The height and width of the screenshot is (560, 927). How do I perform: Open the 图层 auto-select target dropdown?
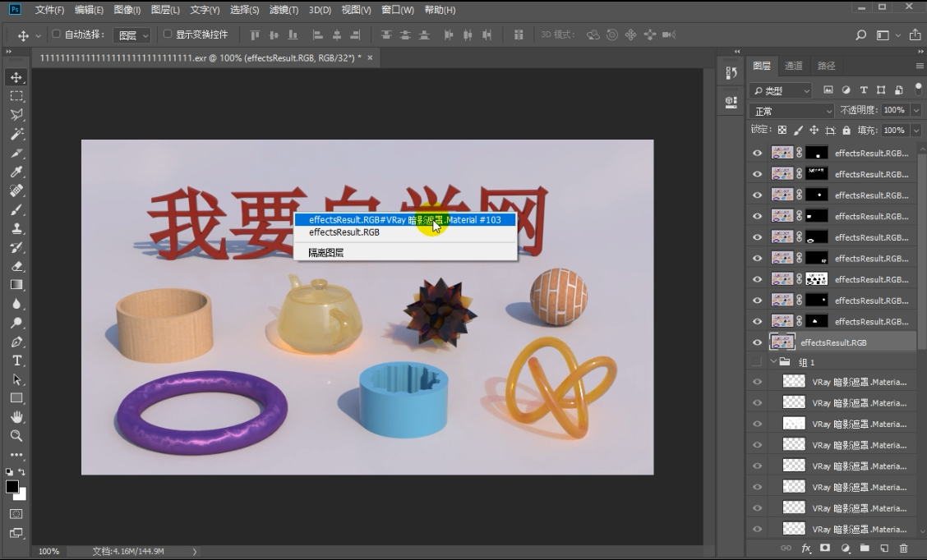[x=132, y=35]
